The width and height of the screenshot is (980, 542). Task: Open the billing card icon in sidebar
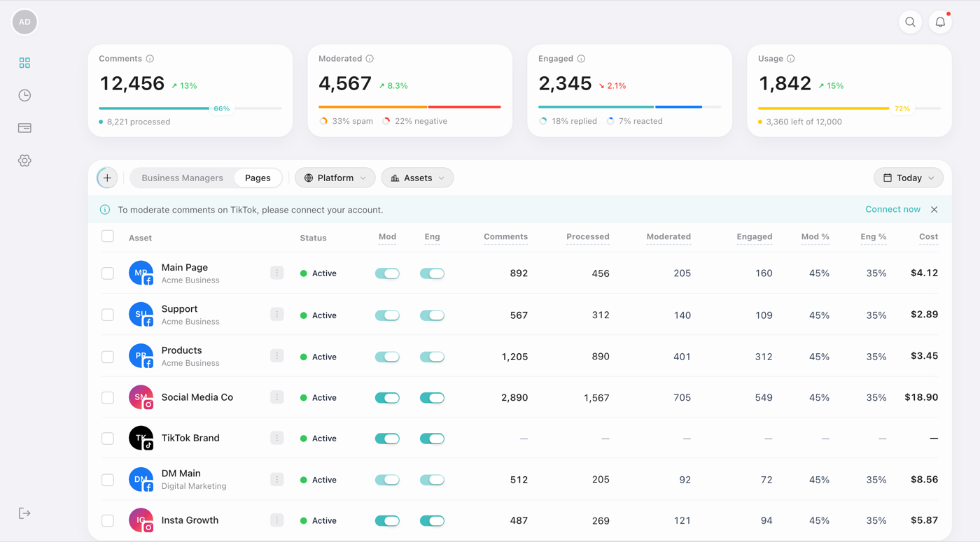pos(24,128)
